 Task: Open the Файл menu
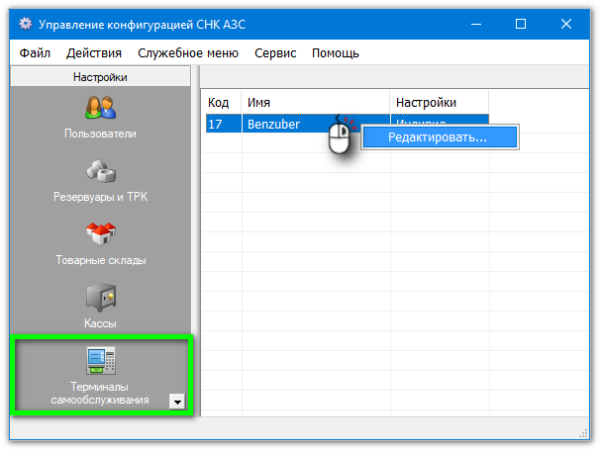pyautogui.click(x=35, y=53)
